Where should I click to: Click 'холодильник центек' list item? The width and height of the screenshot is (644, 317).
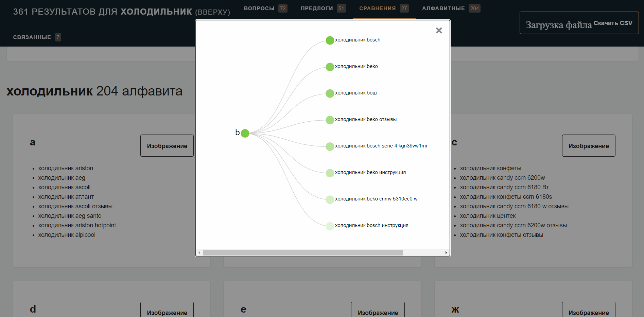pyautogui.click(x=488, y=216)
